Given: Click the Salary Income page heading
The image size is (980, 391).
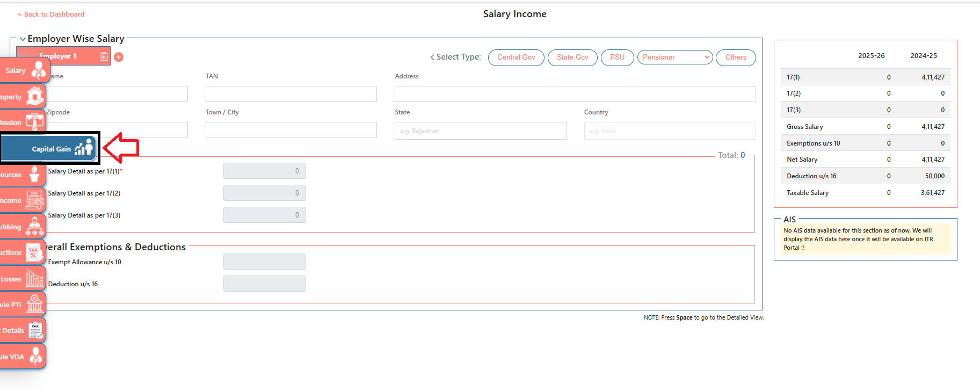Looking at the screenshot, I should tap(514, 14).
